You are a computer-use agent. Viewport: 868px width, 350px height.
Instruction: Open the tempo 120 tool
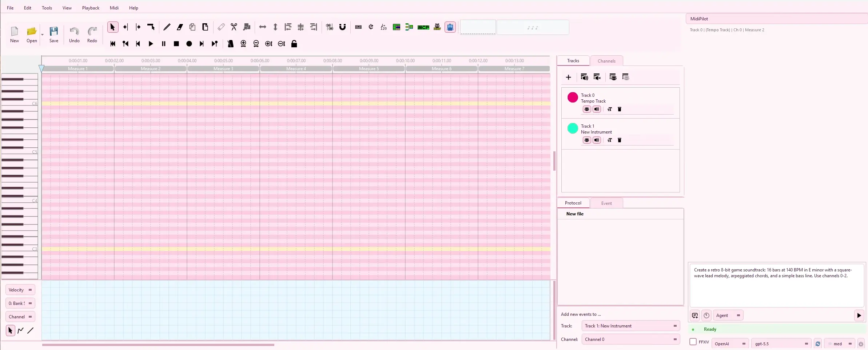[384, 27]
